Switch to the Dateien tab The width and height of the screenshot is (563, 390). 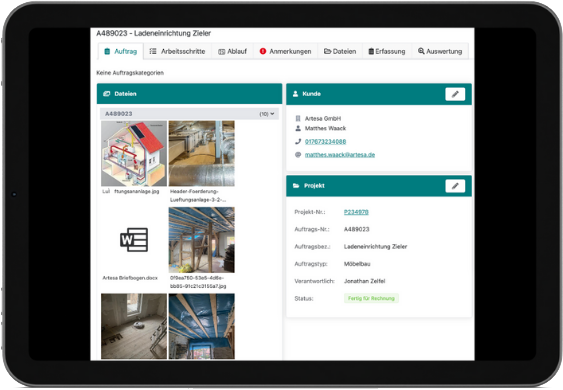pyautogui.click(x=340, y=51)
